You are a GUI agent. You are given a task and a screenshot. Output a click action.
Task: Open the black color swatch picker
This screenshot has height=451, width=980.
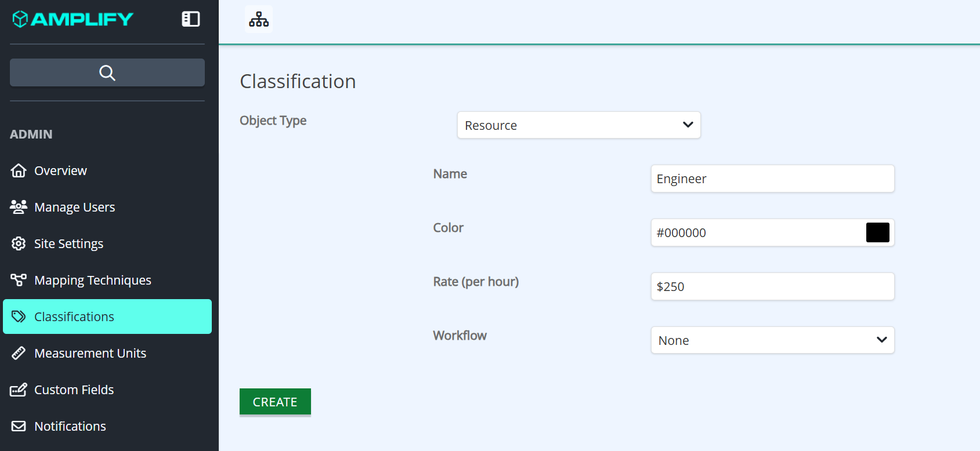point(878,232)
